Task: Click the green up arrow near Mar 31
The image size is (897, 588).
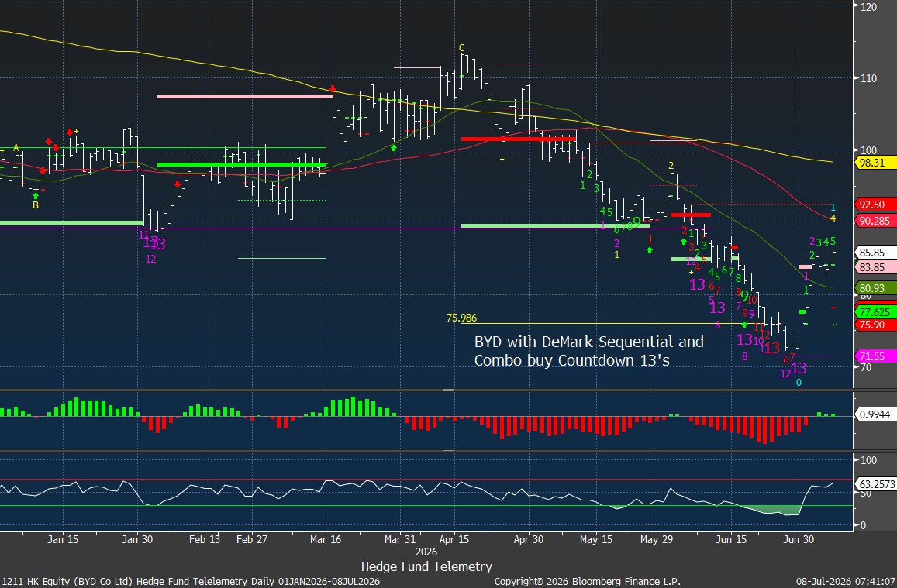Action: click(394, 147)
